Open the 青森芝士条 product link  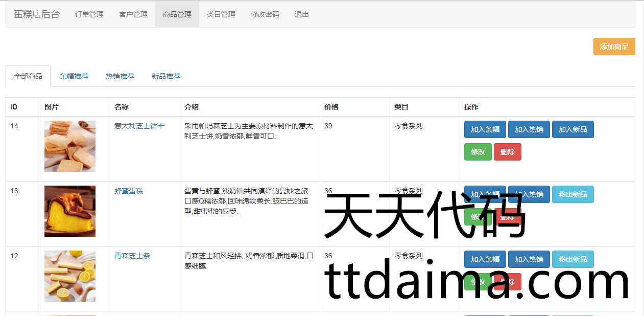(132, 256)
